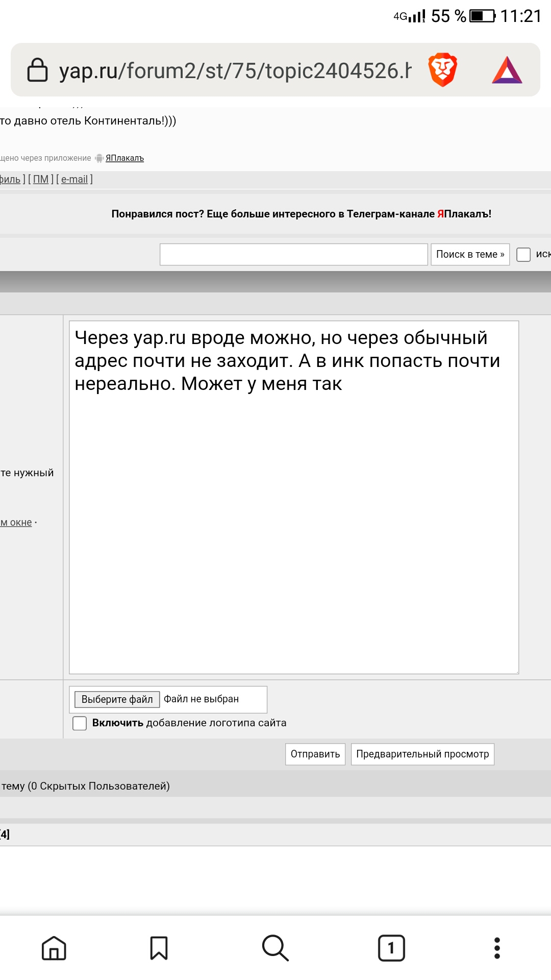
Task: Tap the URL text yap.ru/forum2
Action: [235, 70]
